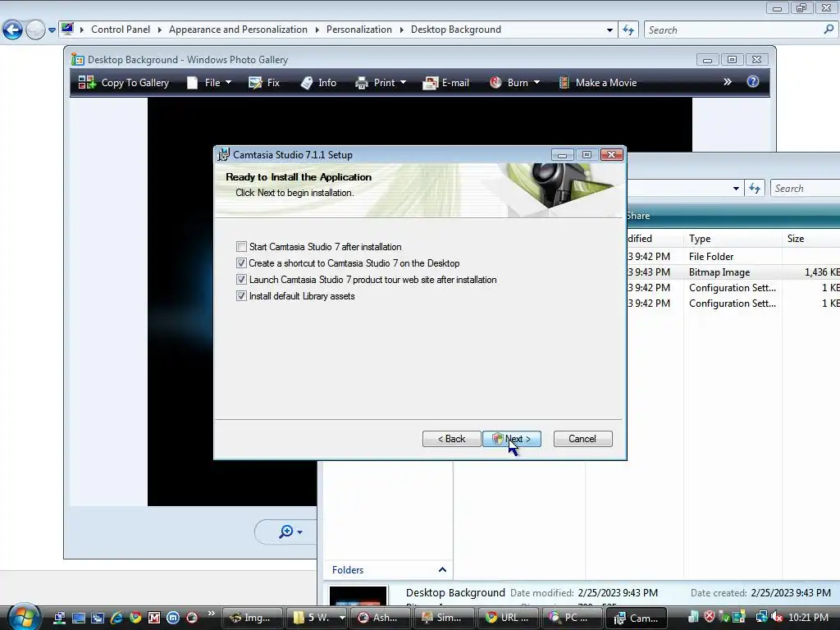Click Copy To Gallery in Photo Gallery
Viewport: 840px width, 630px height.
124,83
